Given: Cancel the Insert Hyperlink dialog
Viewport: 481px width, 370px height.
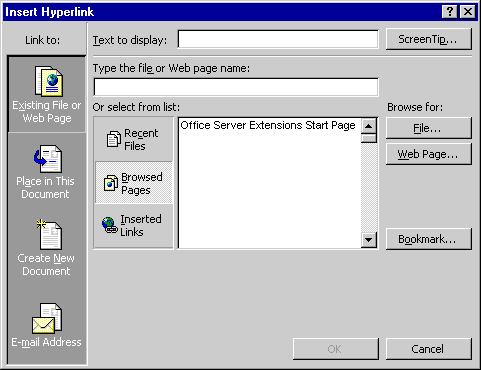Looking at the screenshot, I should [429, 349].
